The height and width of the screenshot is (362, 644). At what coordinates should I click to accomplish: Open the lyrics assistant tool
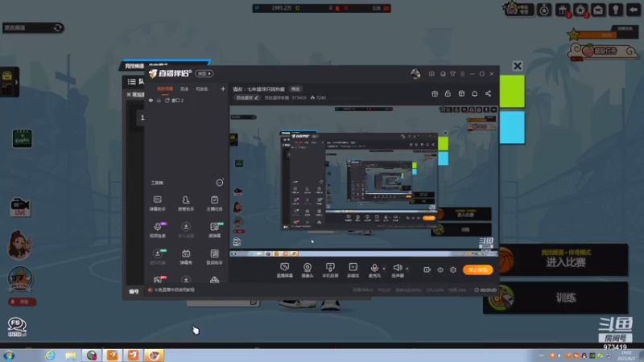click(214, 257)
